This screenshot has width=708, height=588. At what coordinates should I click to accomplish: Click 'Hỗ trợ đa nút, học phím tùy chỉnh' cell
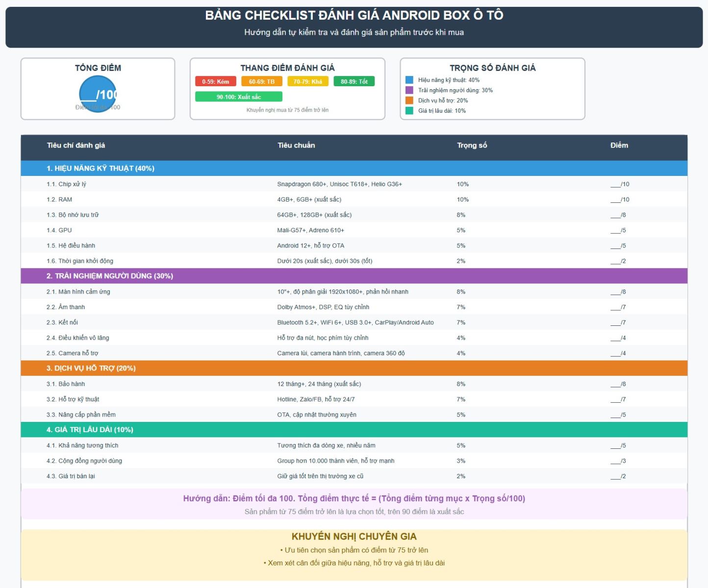pyautogui.click(x=323, y=338)
